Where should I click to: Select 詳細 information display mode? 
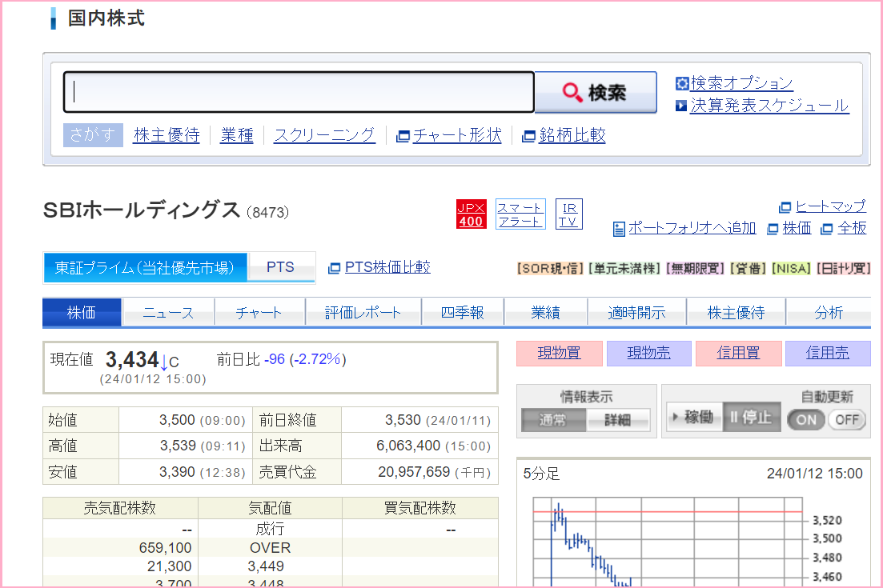tap(618, 420)
